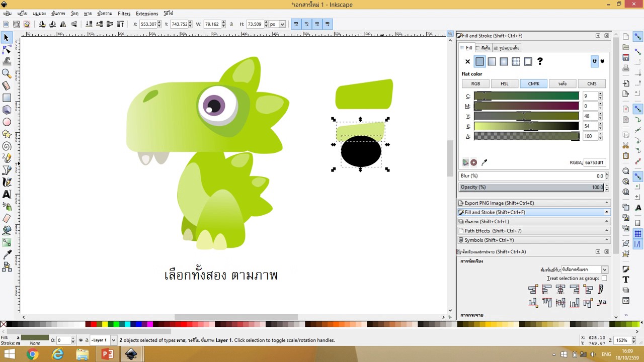Click the Cyan (C) color slider
The image size is (644, 362).
(x=526, y=96)
